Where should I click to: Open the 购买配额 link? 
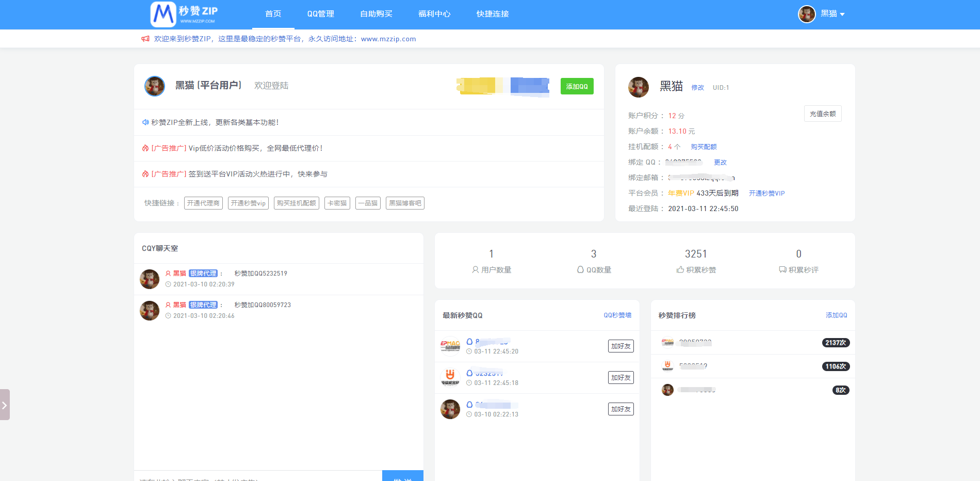704,147
